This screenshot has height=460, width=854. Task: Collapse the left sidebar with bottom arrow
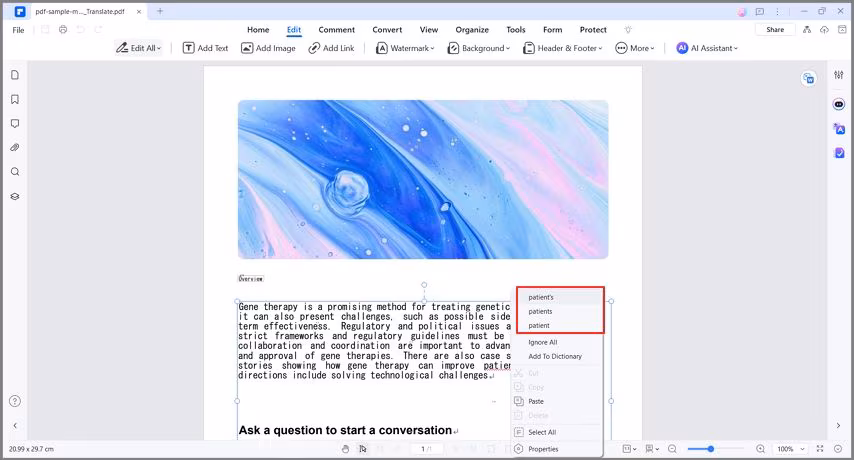15,426
